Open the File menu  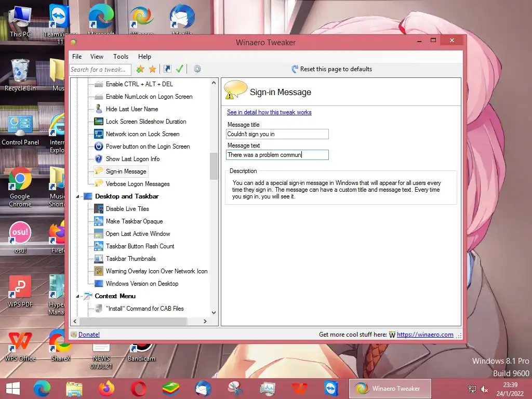point(77,56)
